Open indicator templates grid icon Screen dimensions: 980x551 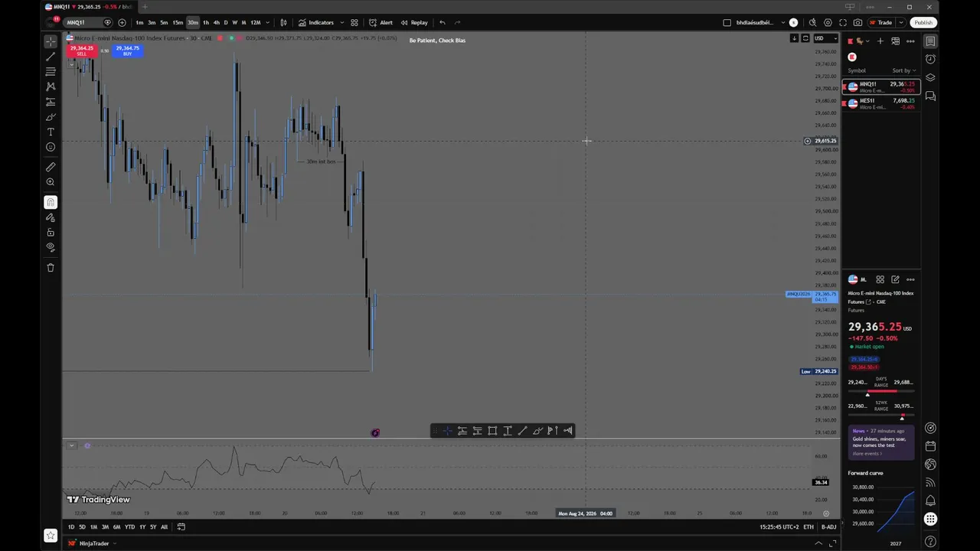point(354,22)
